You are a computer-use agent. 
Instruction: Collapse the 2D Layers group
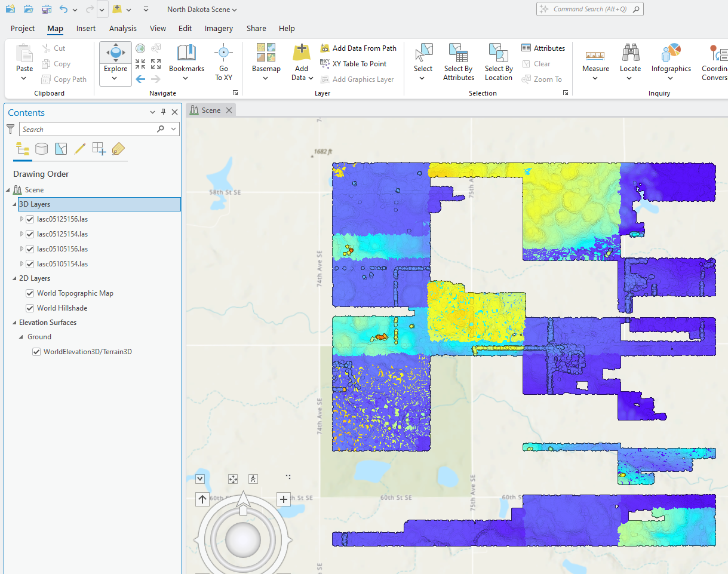click(14, 278)
